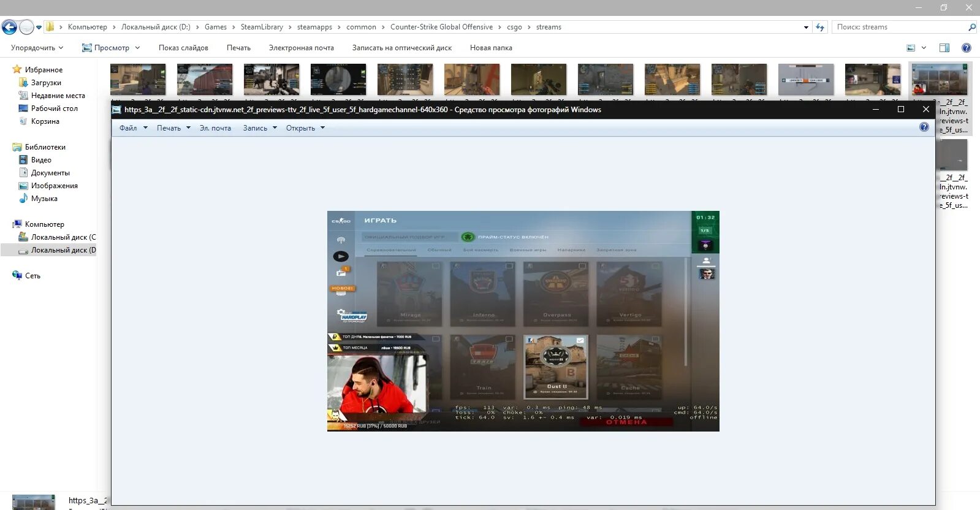Screen dimensions: 980x510
Task: Open the Видео library
Action: 41,160
